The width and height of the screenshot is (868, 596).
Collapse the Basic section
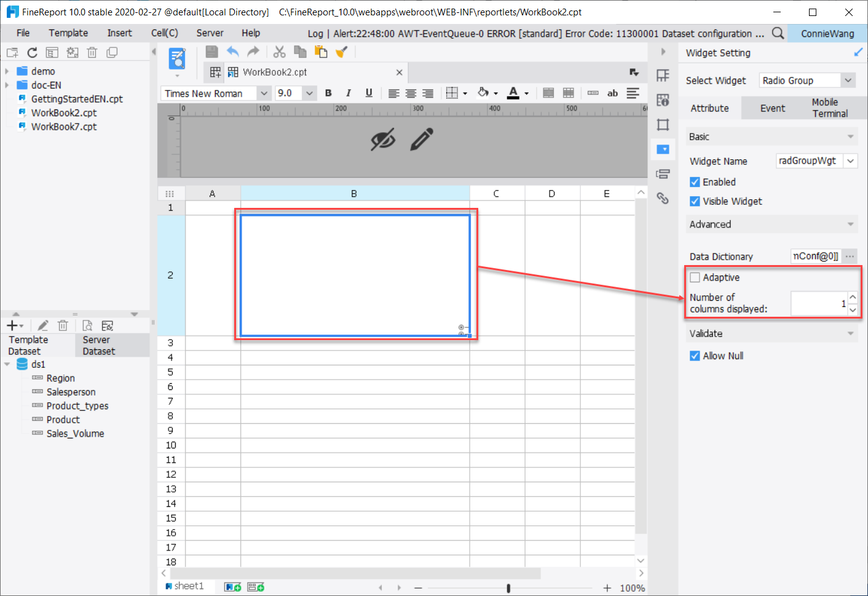[851, 137]
